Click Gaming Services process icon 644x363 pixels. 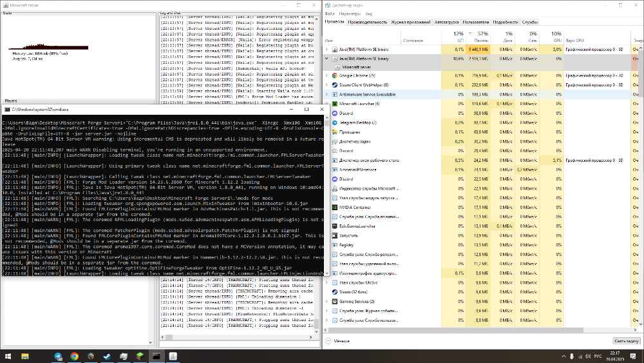(x=335, y=302)
